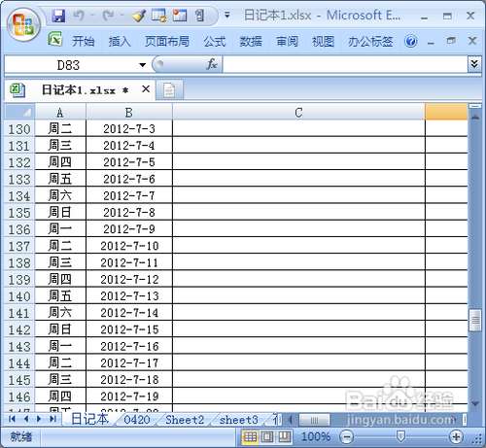Switch to Normal view in status bar
This screenshot has width=486, height=448.
tap(250, 437)
